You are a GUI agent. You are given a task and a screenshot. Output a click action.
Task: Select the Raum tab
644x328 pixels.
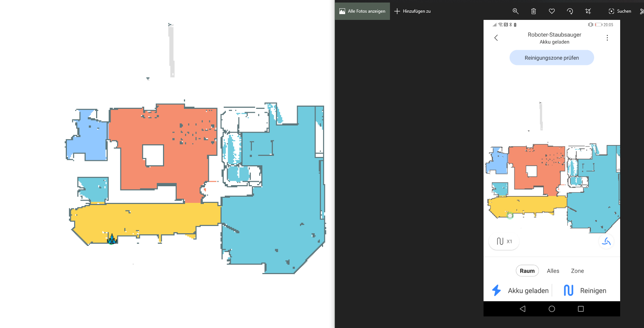coord(527,271)
